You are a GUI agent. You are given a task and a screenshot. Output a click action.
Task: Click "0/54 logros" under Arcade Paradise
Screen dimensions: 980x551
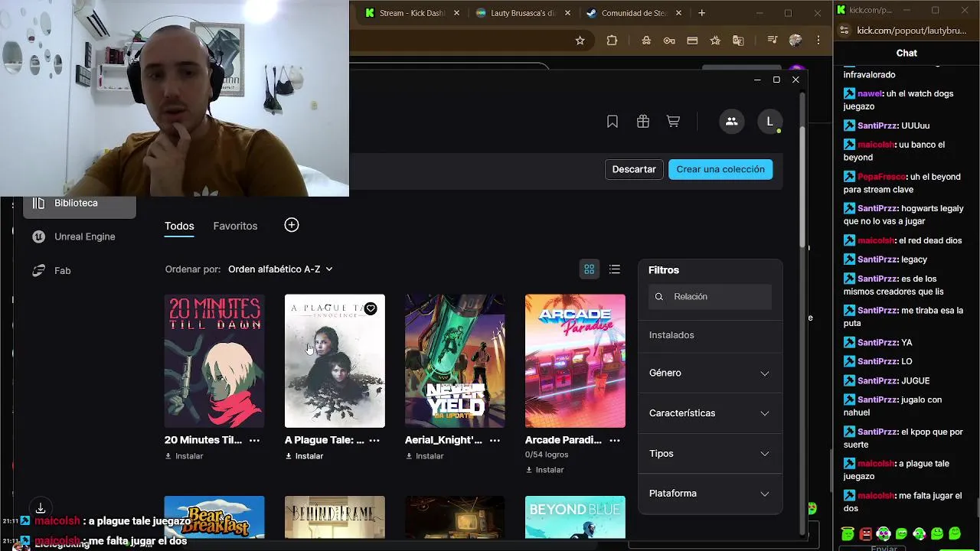(547, 455)
